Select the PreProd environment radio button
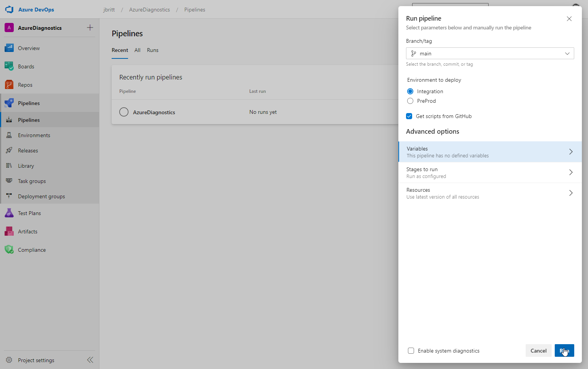Screen dimensions: 588x369 point(410,101)
